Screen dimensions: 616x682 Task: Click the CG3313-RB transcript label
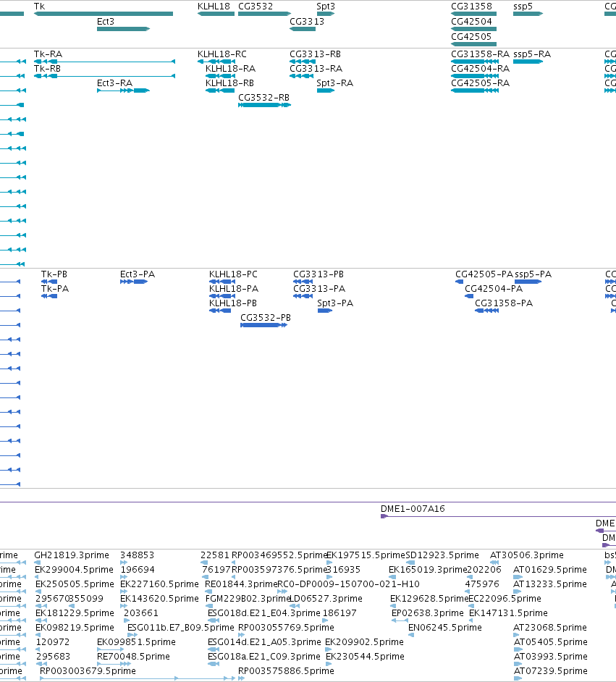pyautogui.click(x=315, y=54)
